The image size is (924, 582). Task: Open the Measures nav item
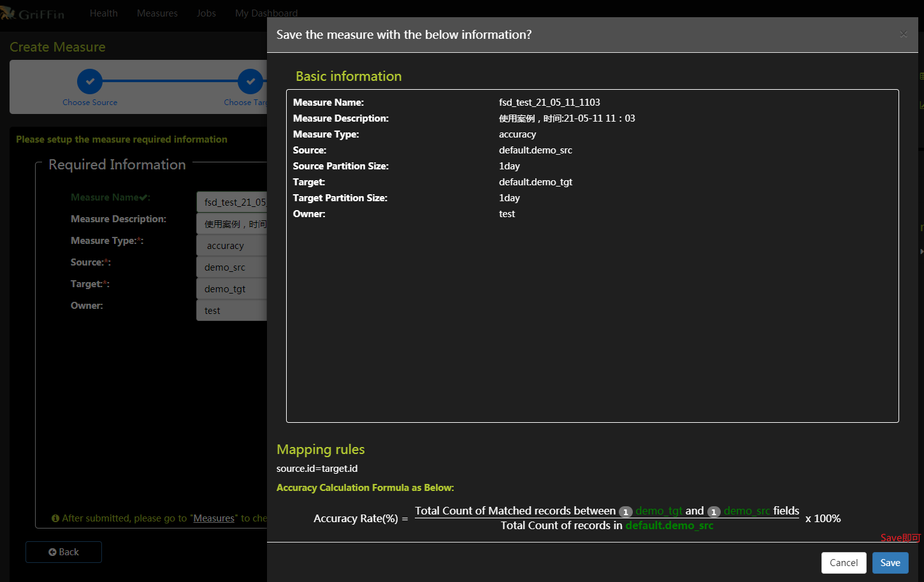[157, 13]
